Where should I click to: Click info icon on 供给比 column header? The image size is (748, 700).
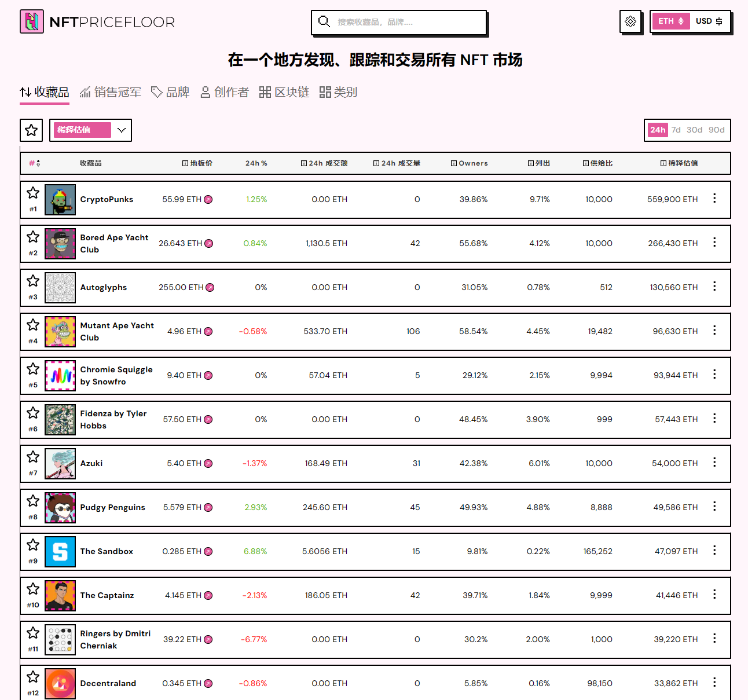[586, 163]
